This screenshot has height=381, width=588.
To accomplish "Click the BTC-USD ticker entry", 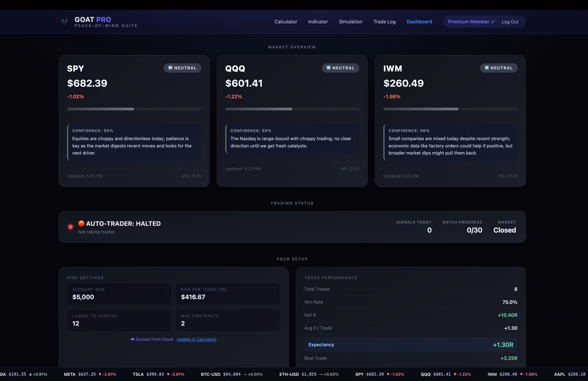I will (x=232, y=374).
